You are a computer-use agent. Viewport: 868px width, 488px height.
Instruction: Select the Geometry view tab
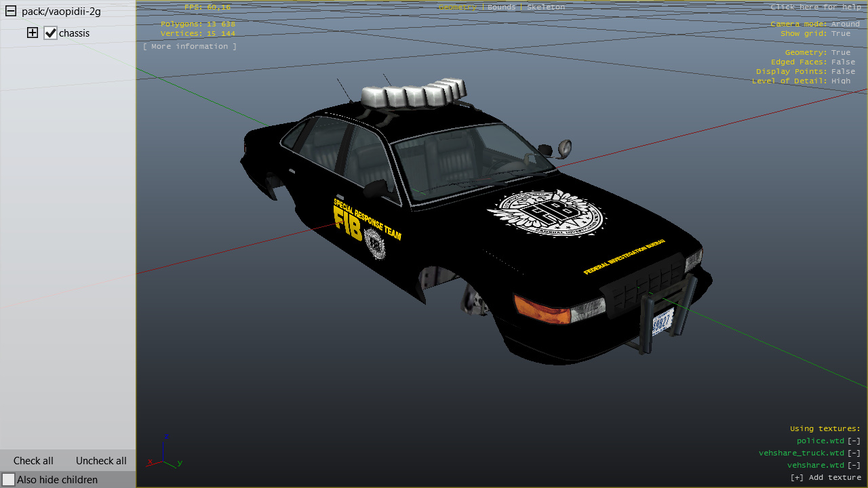(457, 7)
